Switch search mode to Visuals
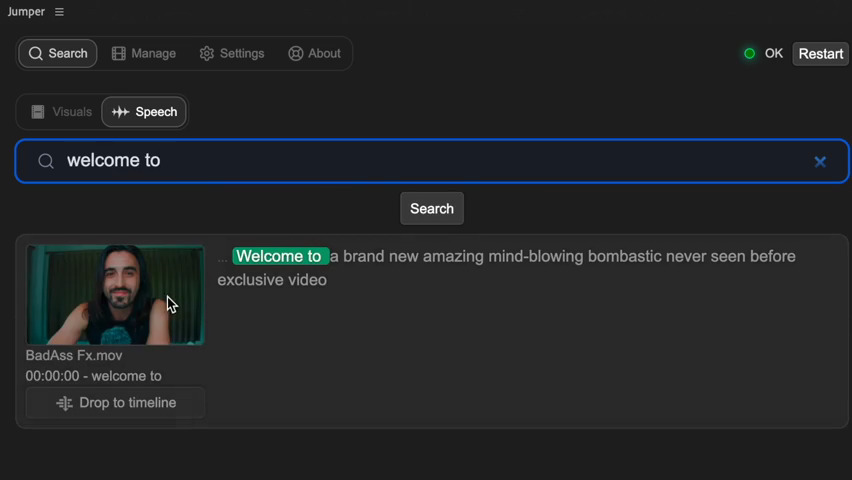The image size is (852, 480). [61, 112]
